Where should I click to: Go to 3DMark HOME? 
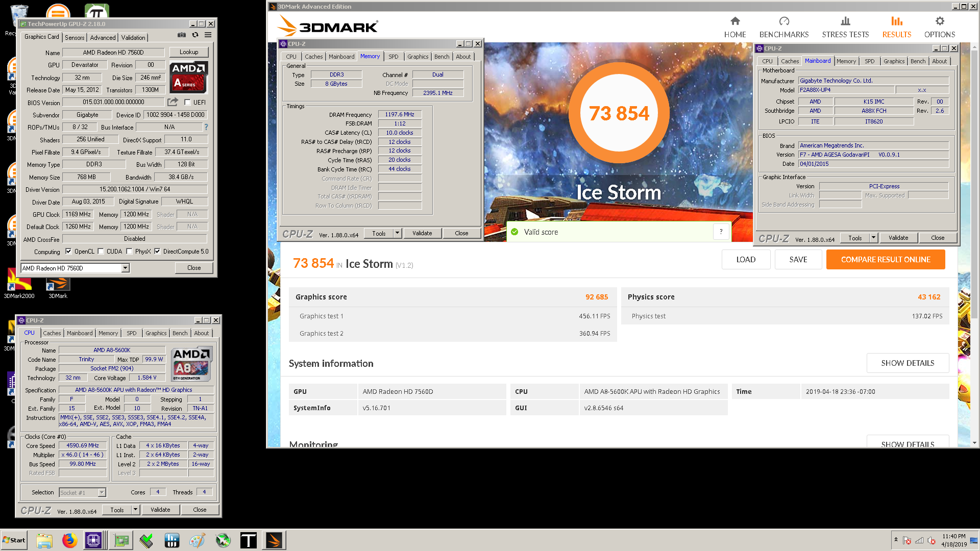click(735, 28)
